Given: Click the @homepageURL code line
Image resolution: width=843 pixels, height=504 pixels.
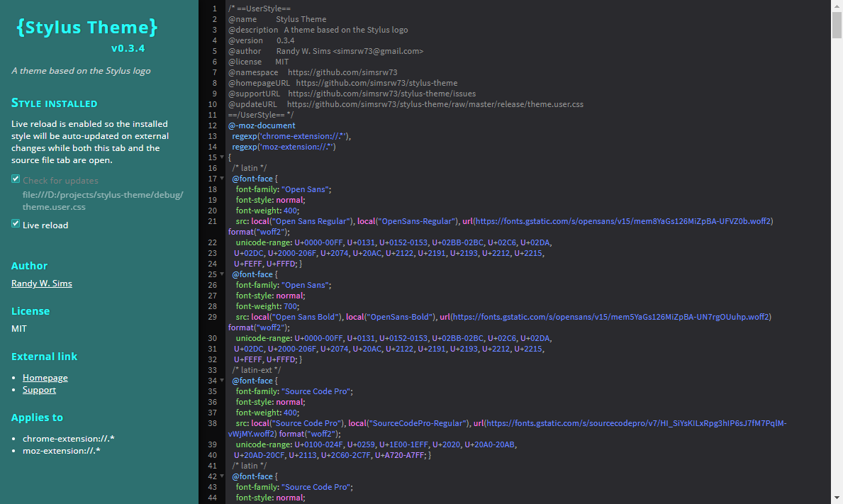Looking at the screenshot, I should coord(342,83).
